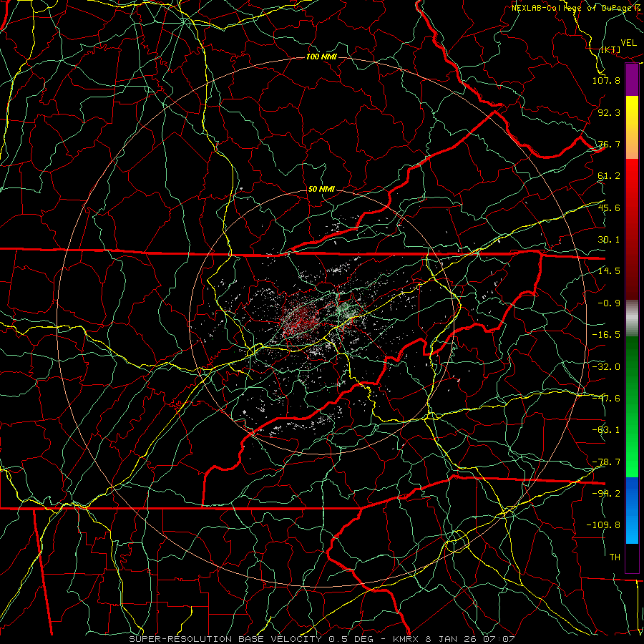Viewport: 644px width, 644px height.
Task: Click the -94.2 velocity scale value
Action: (606, 494)
